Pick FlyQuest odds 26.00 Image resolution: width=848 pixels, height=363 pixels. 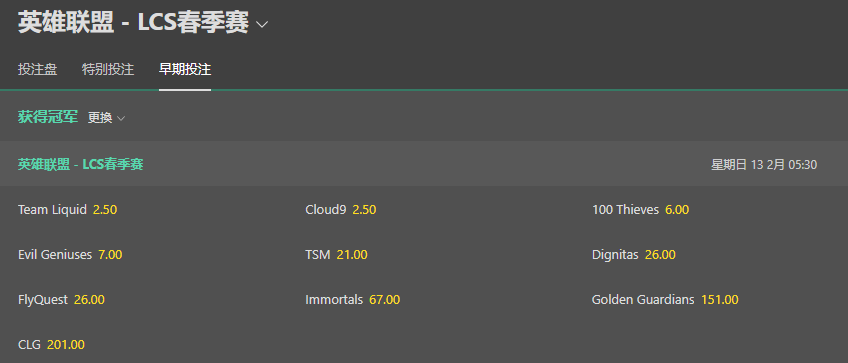click(x=61, y=300)
